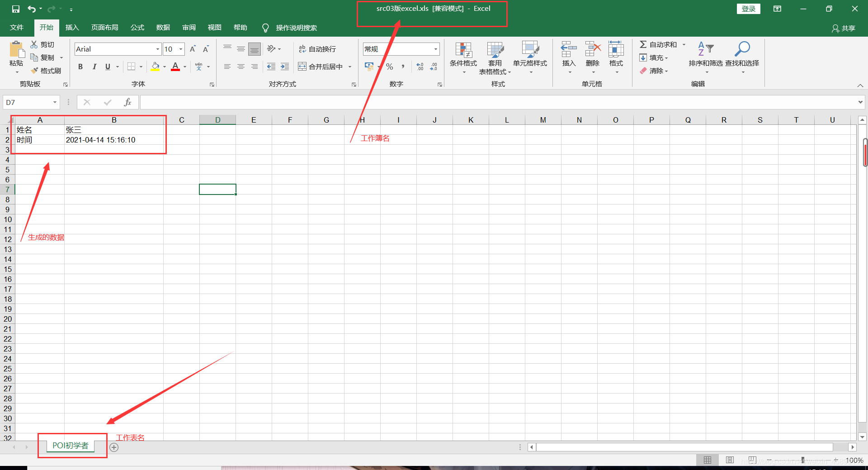Enable wrap text (自动换行)
The height and width of the screenshot is (470, 868).
(317, 49)
